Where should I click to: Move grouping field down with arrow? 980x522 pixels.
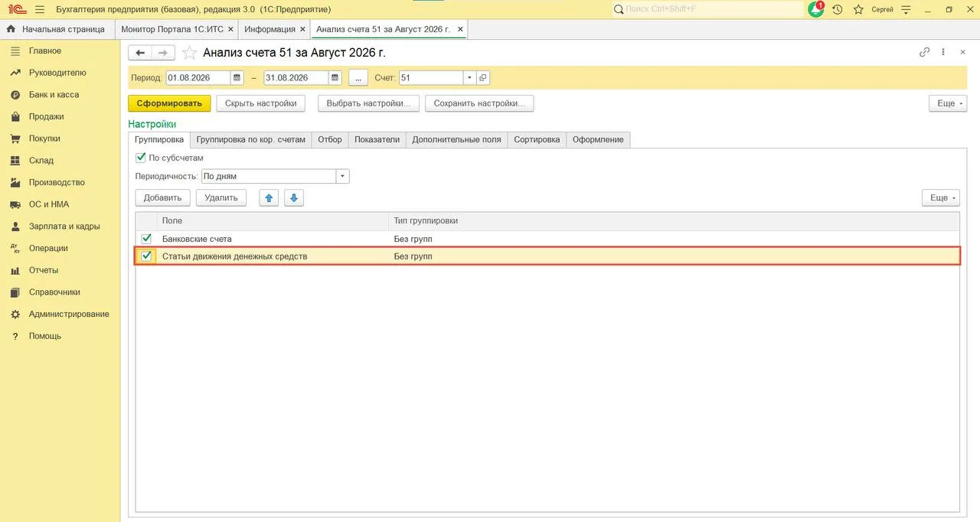point(294,197)
